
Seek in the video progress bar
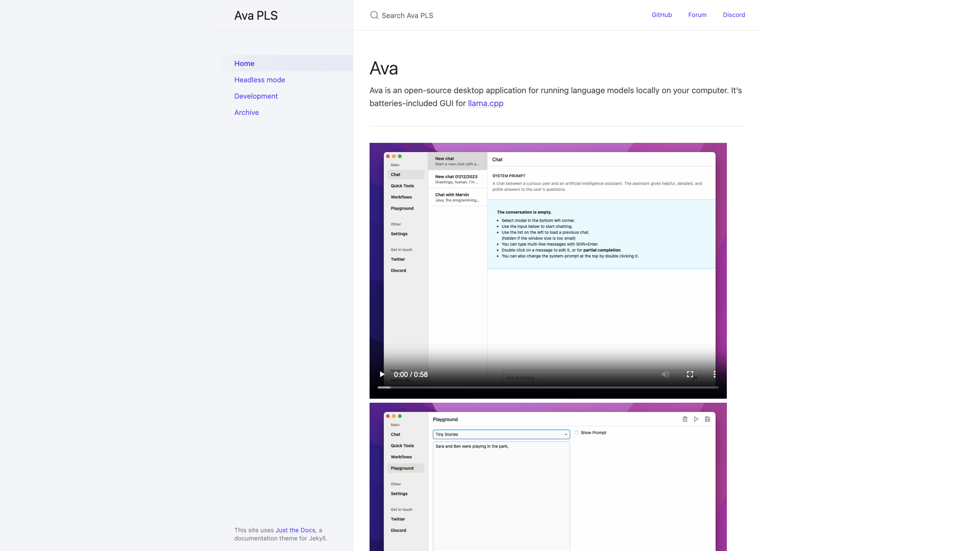coord(548,387)
